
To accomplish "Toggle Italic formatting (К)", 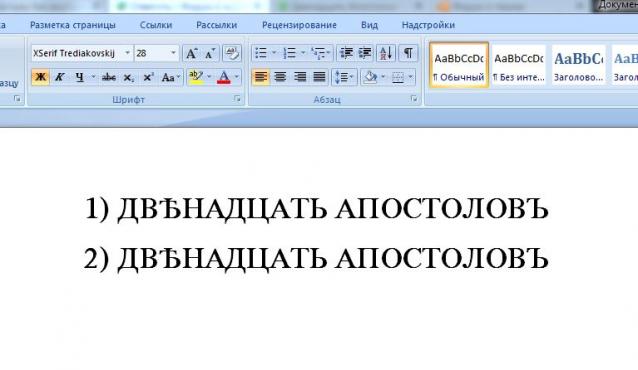I will pyautogui.click(x=59, y=77).
